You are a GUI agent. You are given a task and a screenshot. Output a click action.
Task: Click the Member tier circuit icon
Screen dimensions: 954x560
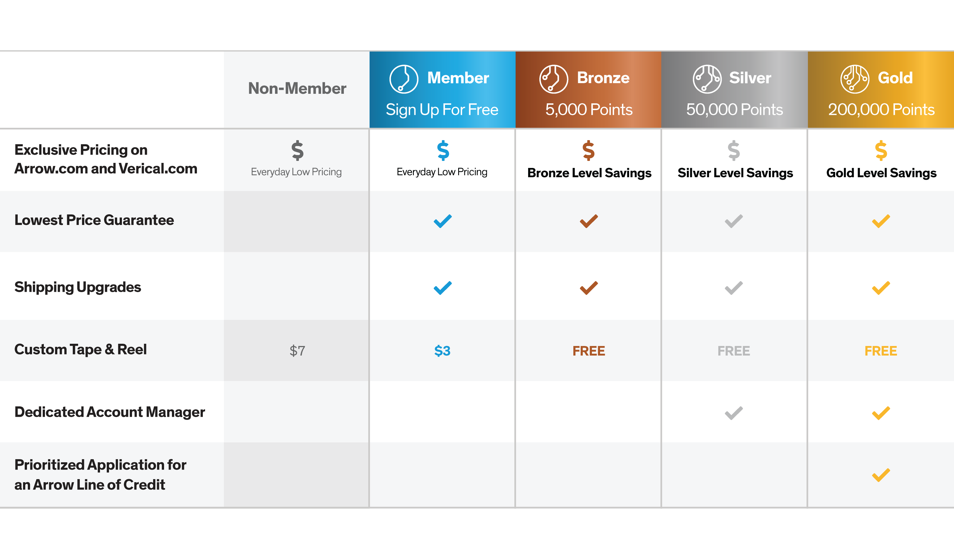pyautogui.click(x=404, y=79)
